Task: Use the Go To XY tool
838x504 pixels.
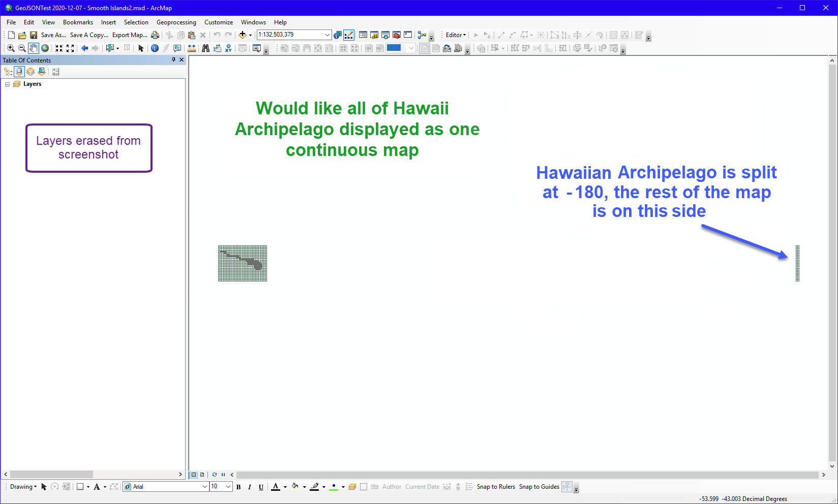Action: click(x=228, y=48)
